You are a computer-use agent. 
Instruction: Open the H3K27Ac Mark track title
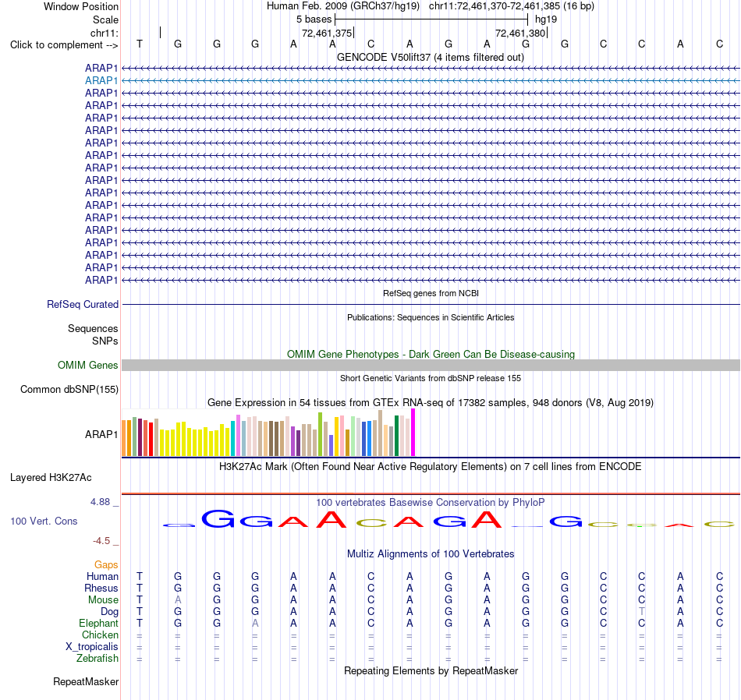click(431, 467)
